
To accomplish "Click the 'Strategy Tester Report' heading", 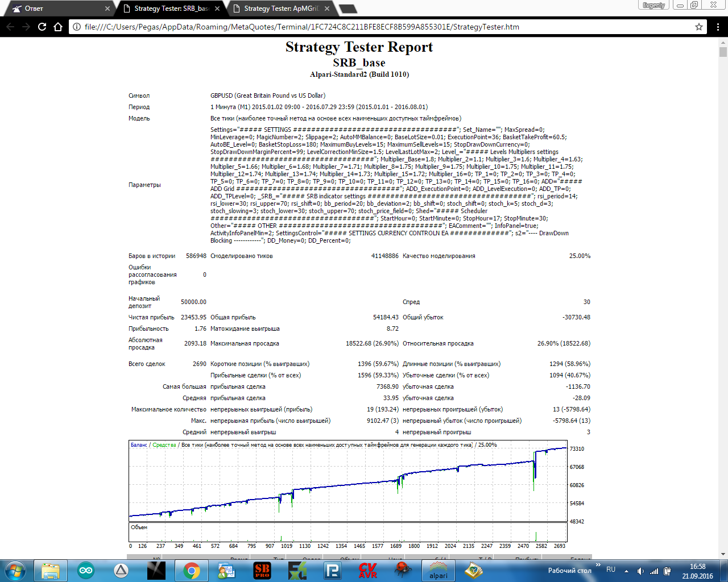I will 359,47.
